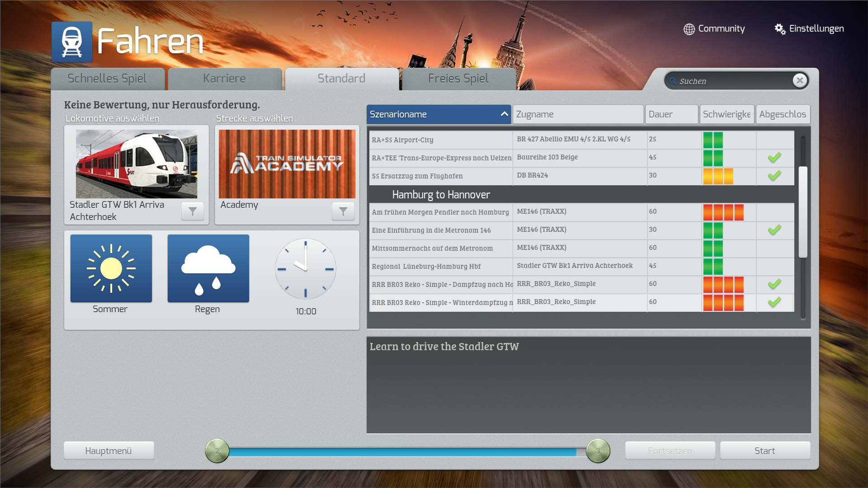Open Einstellungen via the gear icon
The height and width of the screenshot is (488, 868).
point(780,29)
